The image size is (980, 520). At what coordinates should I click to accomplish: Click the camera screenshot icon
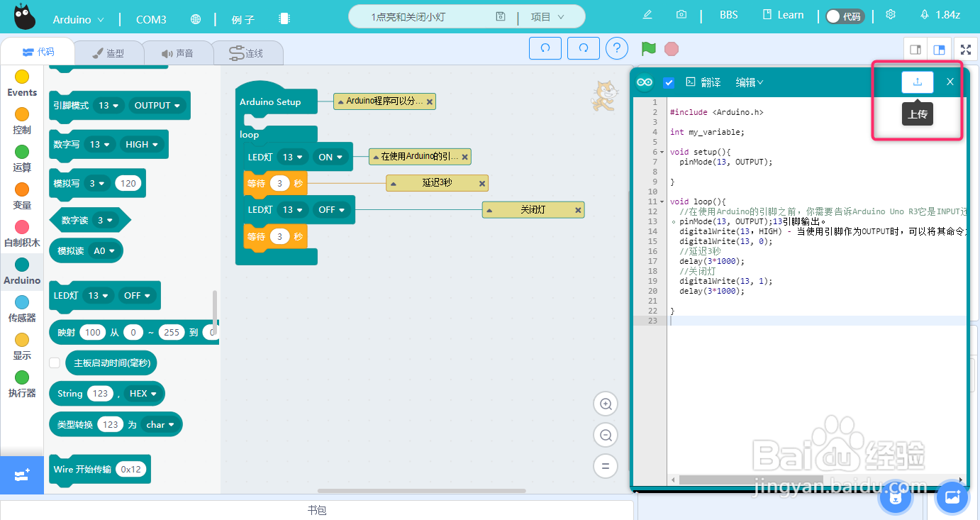[681, 15]
